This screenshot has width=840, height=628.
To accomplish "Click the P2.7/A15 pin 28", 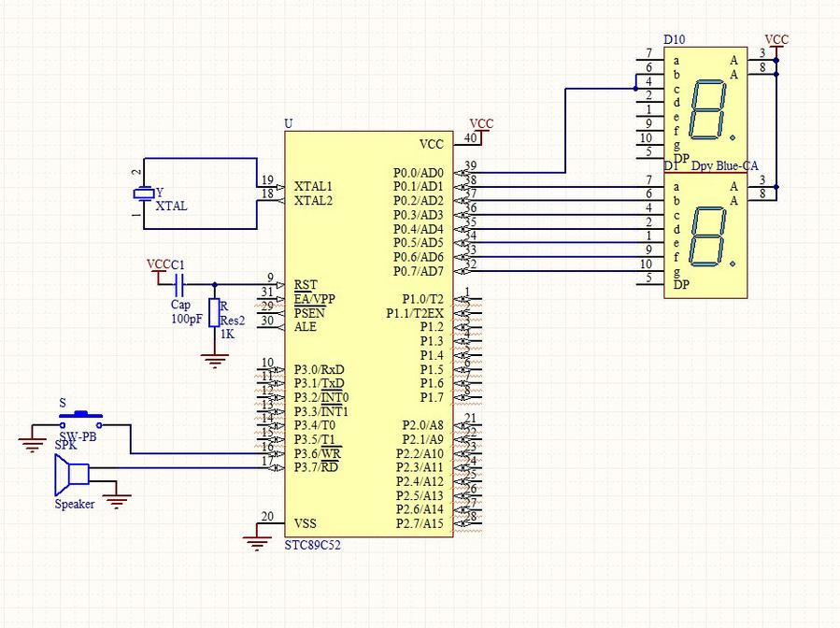I will 467,522.
